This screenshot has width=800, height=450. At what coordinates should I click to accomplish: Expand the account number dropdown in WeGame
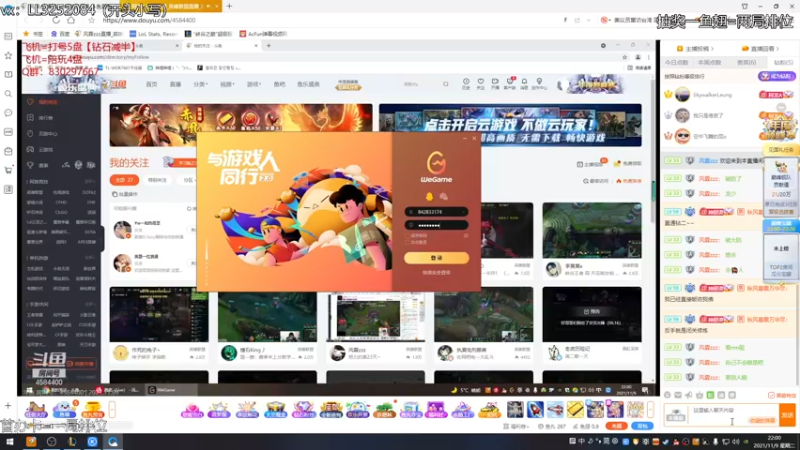coord(463,212)
